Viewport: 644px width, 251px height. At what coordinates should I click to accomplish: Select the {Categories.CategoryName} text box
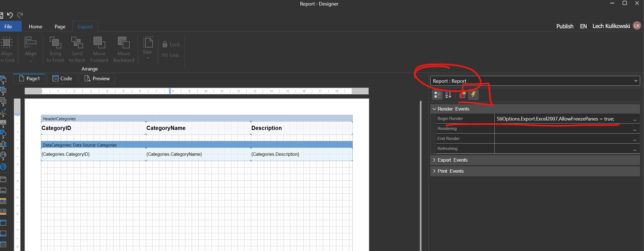(x=198, y=154)
